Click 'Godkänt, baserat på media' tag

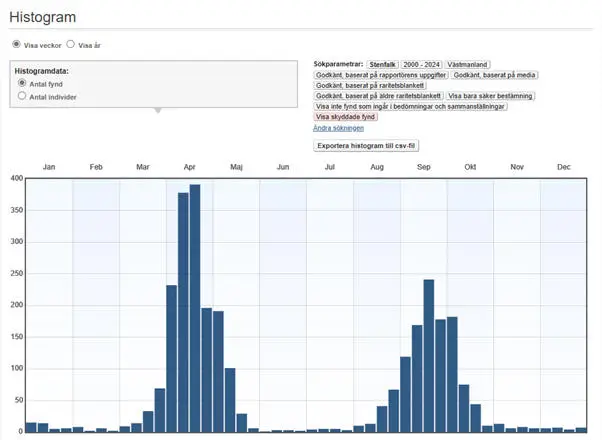click(x=493, y=75)
